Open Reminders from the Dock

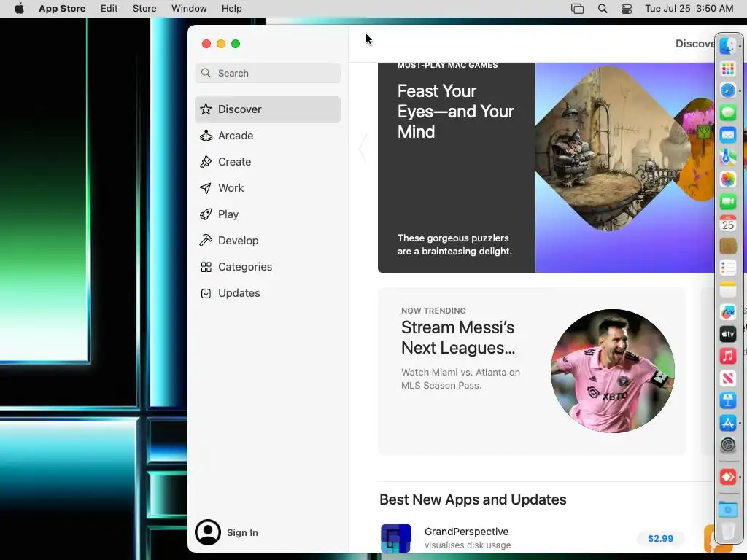(727, 268)
